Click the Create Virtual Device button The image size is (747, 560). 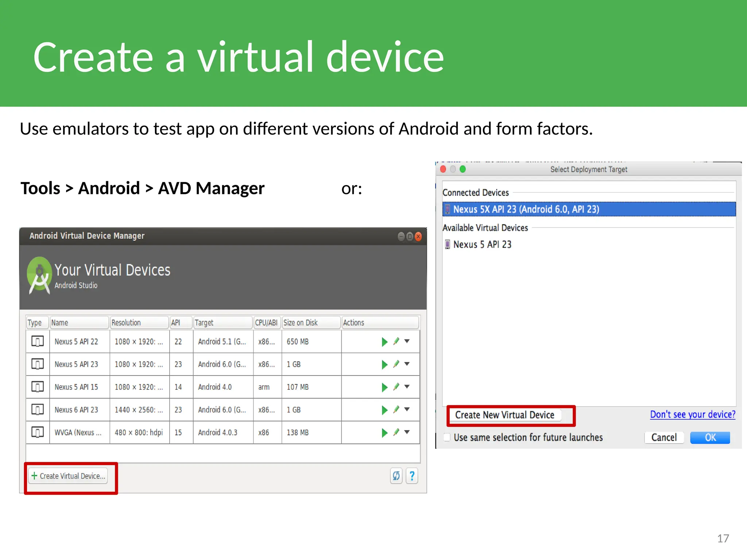tap(68, 476)
